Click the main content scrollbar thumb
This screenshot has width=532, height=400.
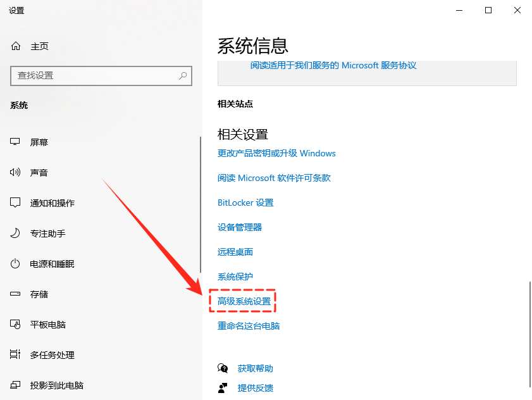point(530,334)
